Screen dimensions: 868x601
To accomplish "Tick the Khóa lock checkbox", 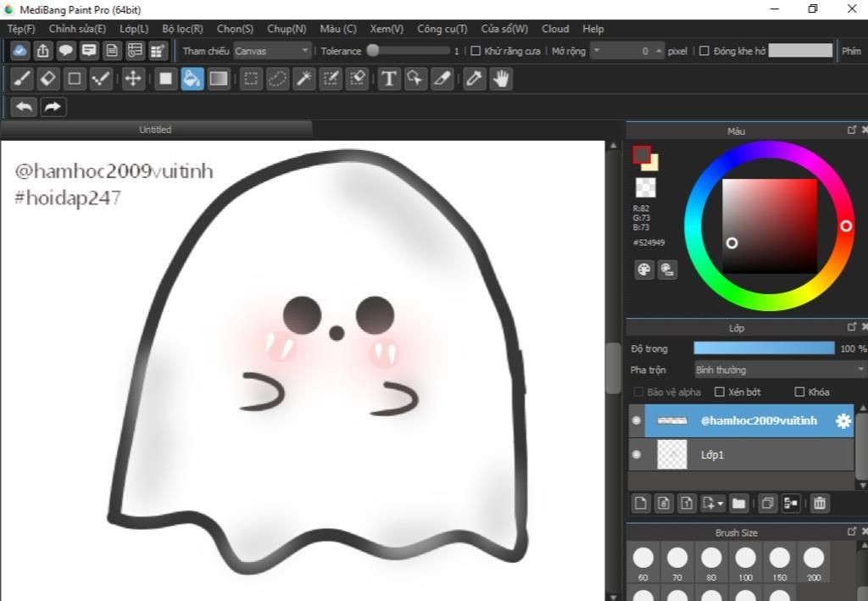I will click(799, 392).
